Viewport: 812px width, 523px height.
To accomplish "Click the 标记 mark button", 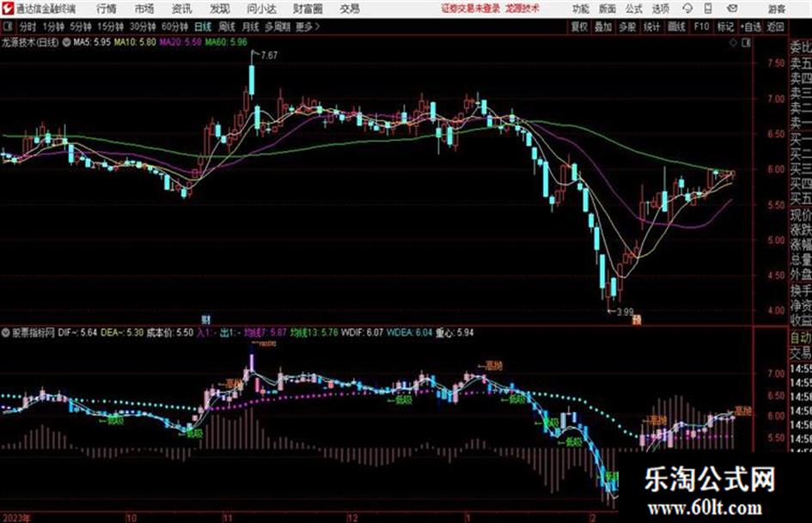I will click(725, 27).
